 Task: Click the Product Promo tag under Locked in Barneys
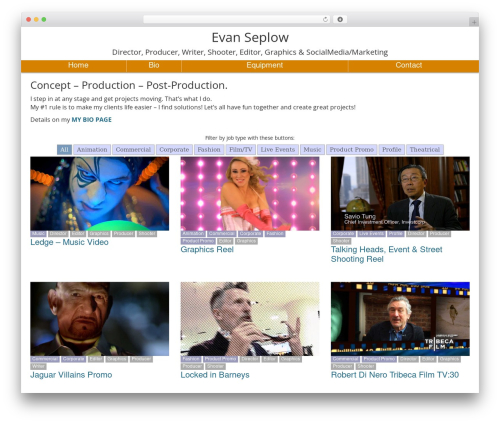point(221,359)
